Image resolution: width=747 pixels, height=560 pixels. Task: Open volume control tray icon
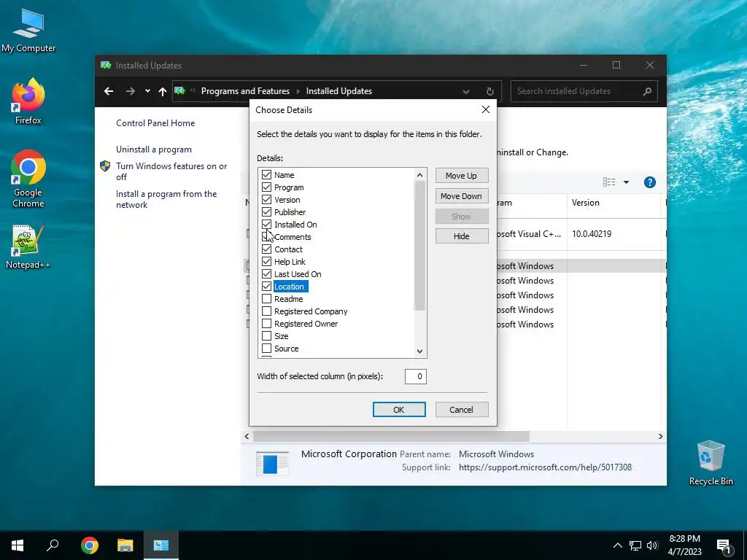click(x=652, y=545)
